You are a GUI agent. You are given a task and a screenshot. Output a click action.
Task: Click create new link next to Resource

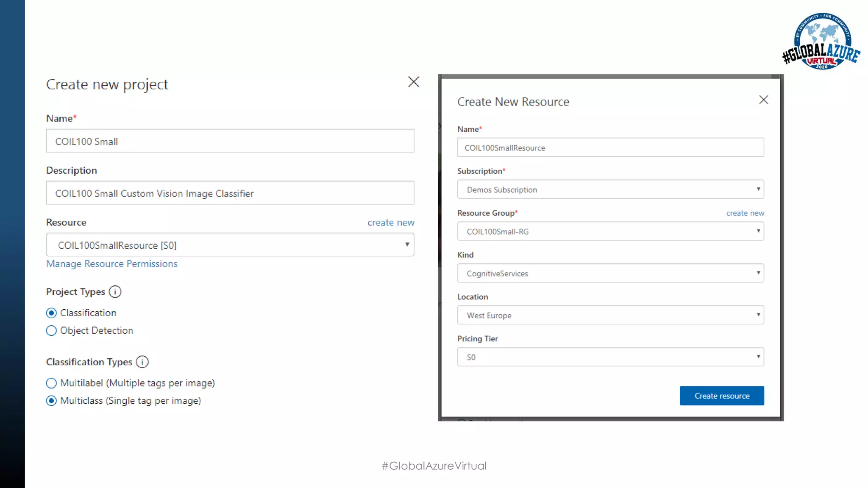(x=391, y=223)
